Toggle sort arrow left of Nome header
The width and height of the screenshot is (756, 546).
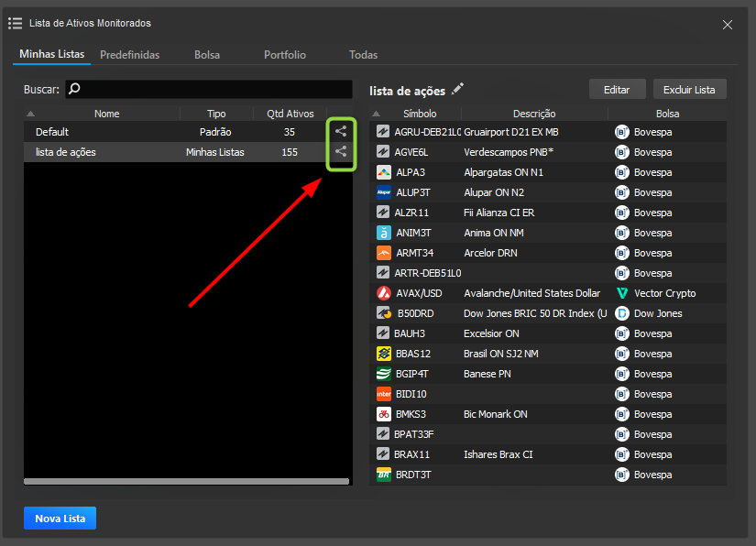[x=30, y=114]
